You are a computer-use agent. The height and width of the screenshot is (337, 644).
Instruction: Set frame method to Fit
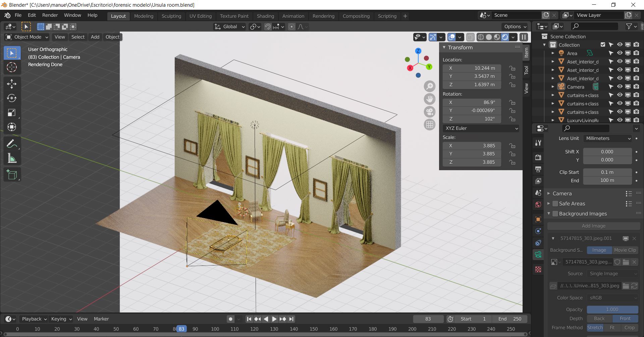612,328
